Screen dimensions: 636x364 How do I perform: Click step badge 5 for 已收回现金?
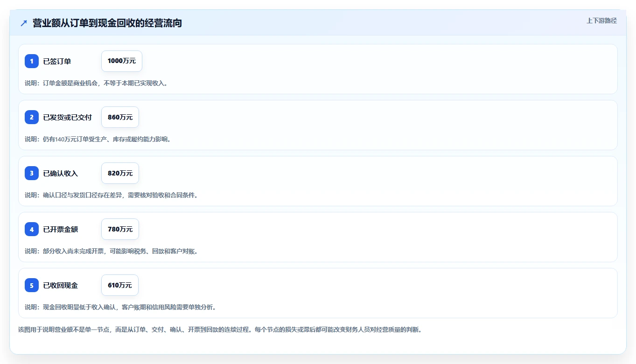tap(32, 285)
